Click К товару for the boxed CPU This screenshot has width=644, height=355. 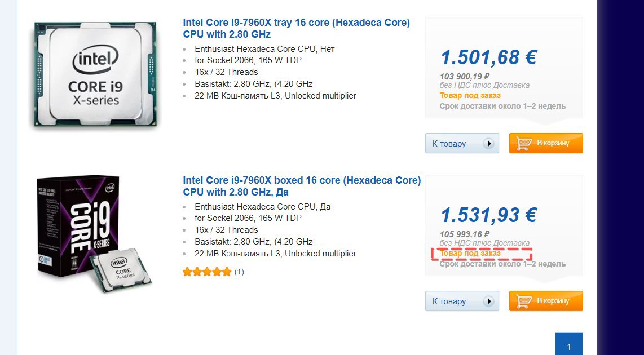point(462,301)
